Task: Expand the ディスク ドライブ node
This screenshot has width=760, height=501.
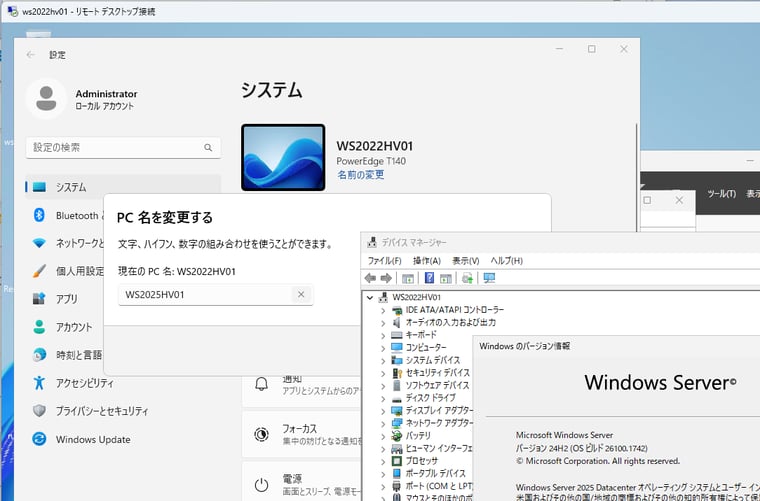Action: 383,398
